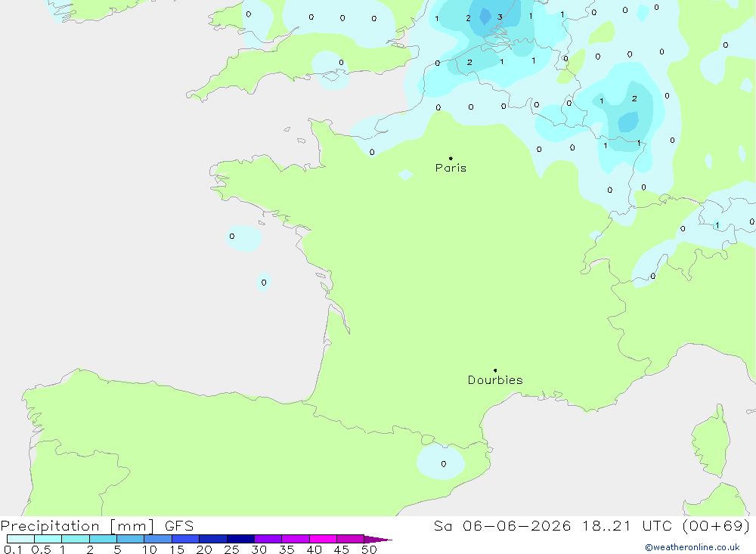756x554 pixels.
Task: Pick the 30–35 mm legend swatch
Action: [268, 539]
